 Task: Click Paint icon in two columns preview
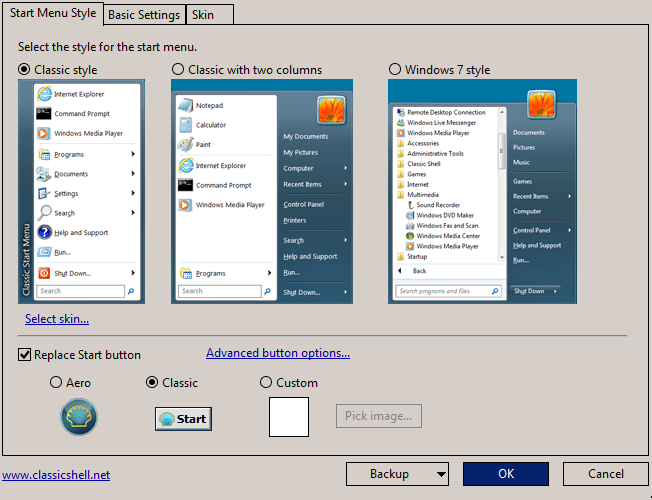pos(185,144)
